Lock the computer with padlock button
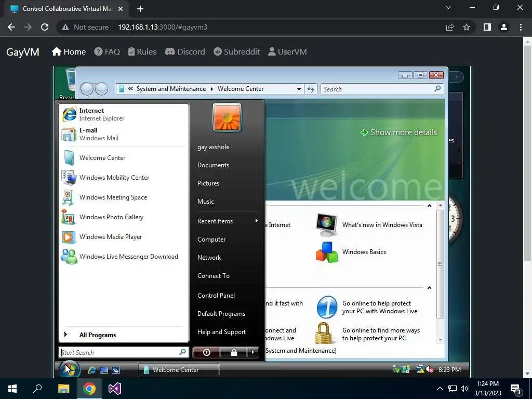 (x=233, y=352)
